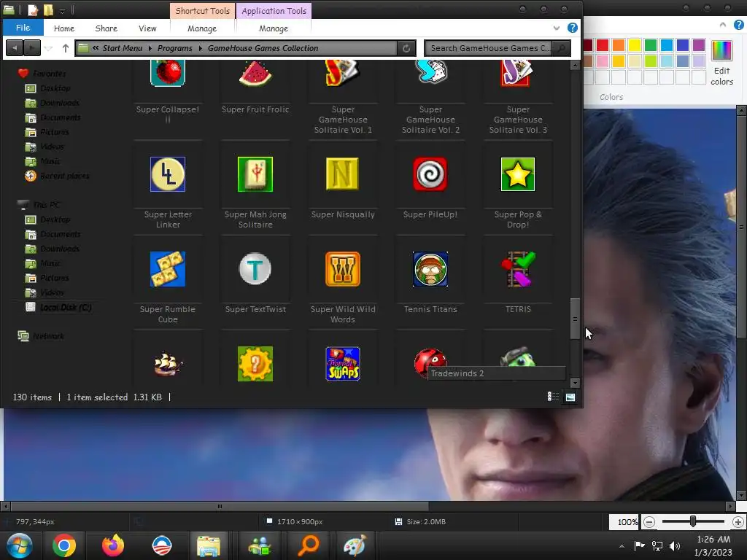
Task: Click Start Menu in the address breadcrumb
Action: (x=123, y=48)
